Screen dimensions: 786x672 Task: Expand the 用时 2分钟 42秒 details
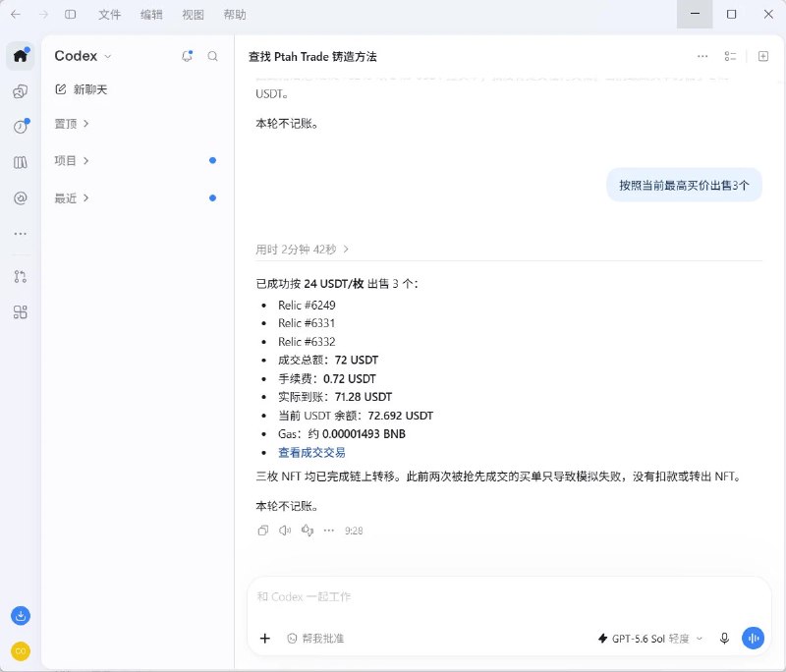(302, 250)
